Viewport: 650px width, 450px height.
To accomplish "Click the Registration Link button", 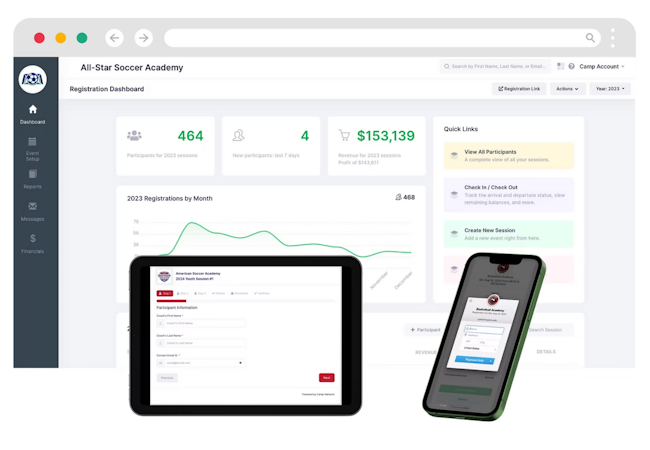I will click(519, 89).
